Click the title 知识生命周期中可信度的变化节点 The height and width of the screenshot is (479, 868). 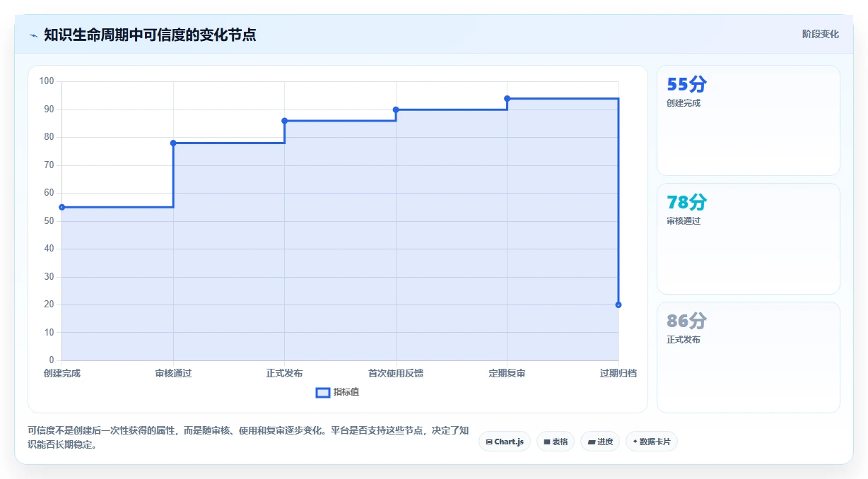150,35
